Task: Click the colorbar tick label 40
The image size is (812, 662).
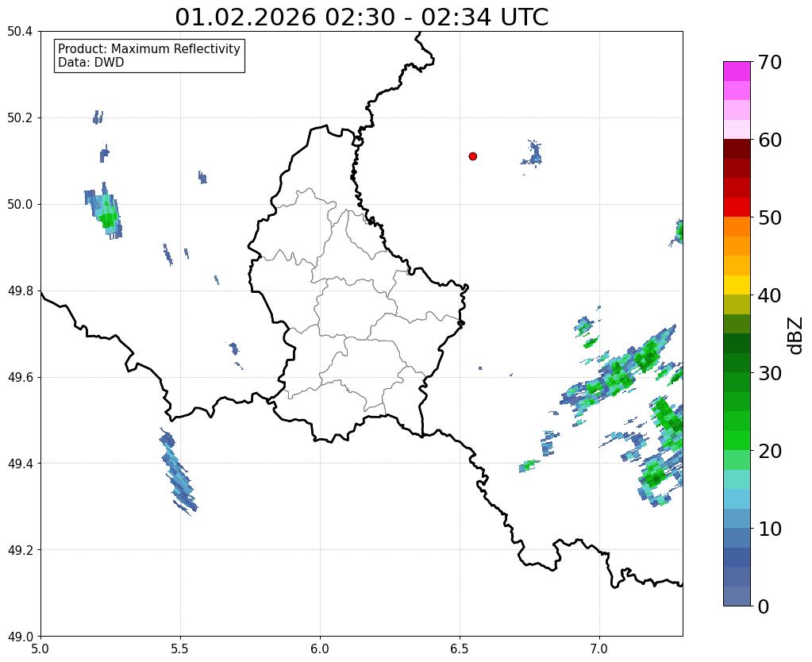Action: point(769,295)
